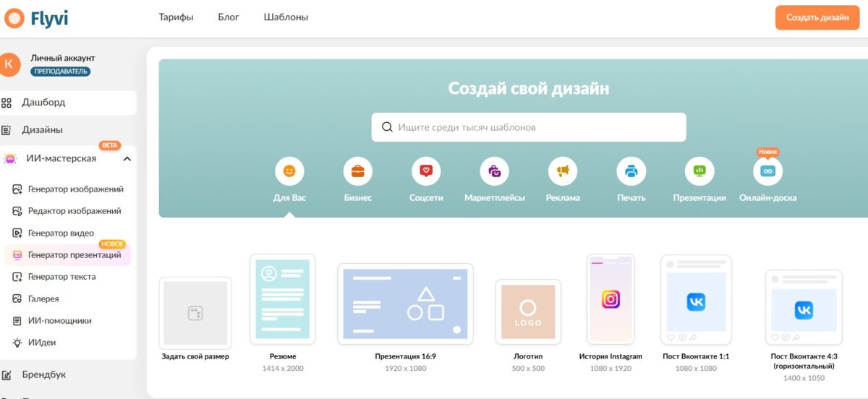The height and width of the screenshot is (399, 868).
Task: Choose the Логотип template thumbnail
Action: point(528,312)
